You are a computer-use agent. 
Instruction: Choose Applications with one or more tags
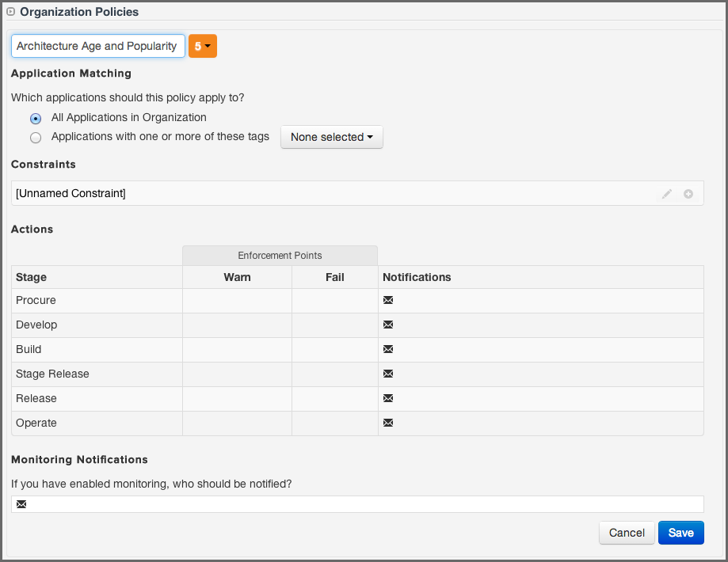click(35, 137)
